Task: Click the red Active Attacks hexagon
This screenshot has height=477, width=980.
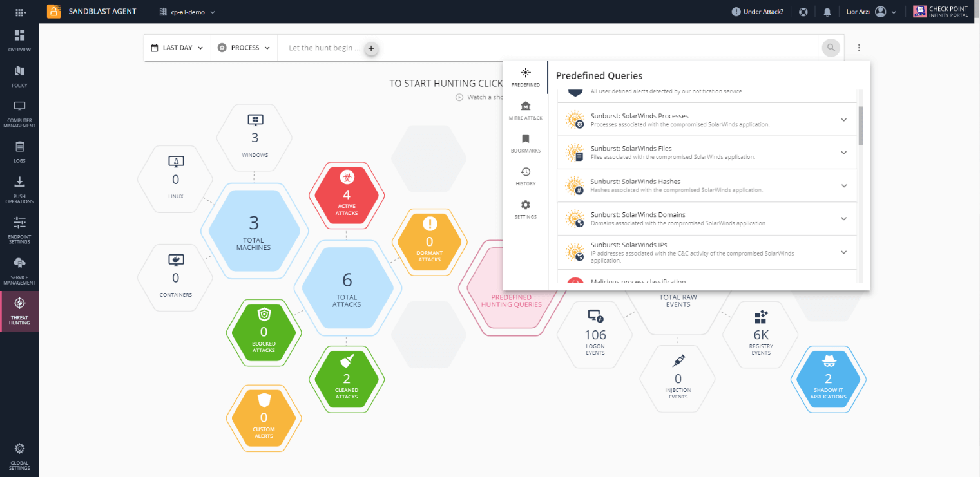Action: click(347, 194)
